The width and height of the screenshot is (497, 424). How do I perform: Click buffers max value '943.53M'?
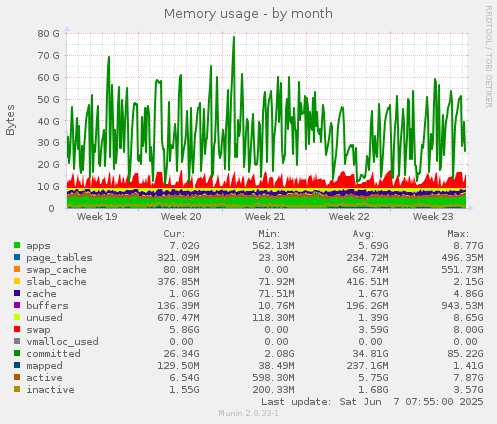[x=462, y=306]
